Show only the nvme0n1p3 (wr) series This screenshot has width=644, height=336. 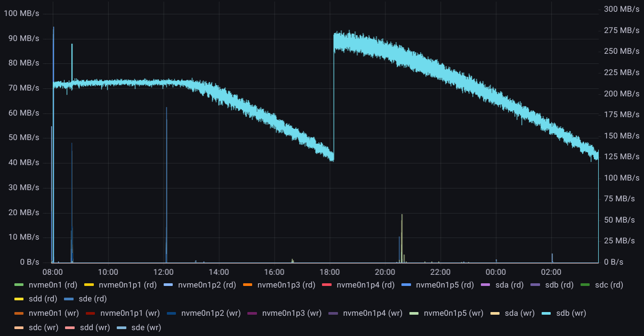[x=292, y=314]
